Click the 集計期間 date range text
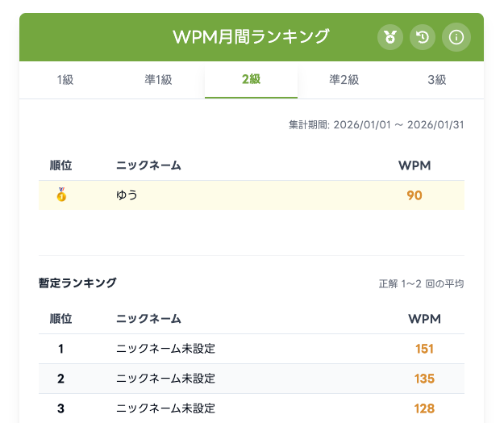The height and width of the screenshot is (423, 504). 376,125
